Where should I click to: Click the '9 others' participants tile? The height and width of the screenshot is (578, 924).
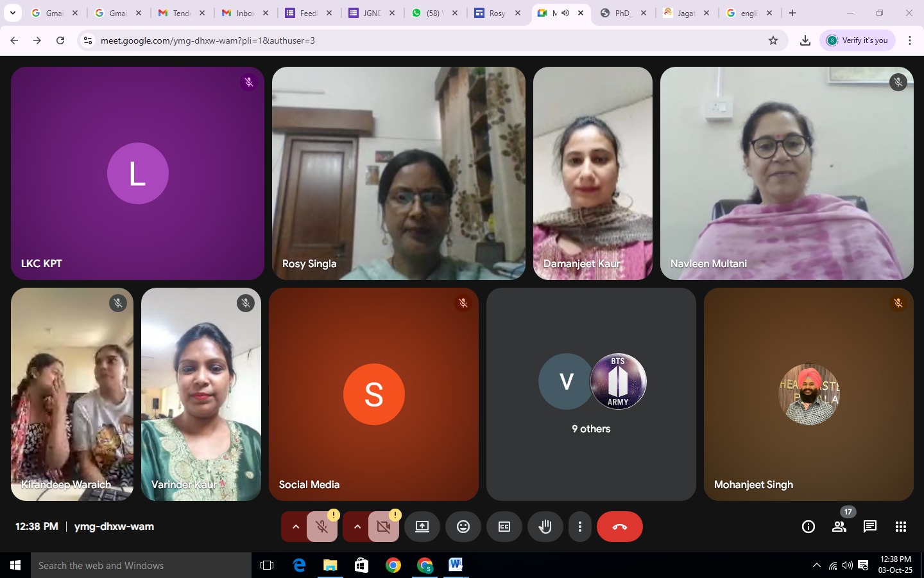591,394
